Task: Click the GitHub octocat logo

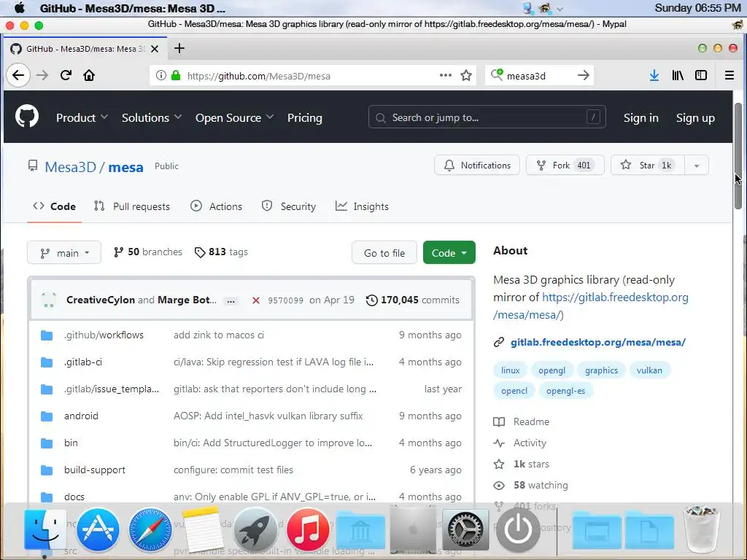Action: [27, 117]
